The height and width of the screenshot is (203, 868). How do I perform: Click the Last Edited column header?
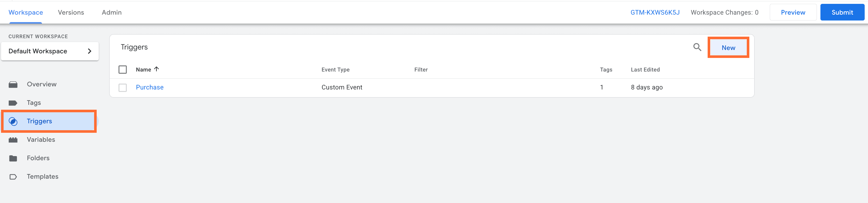pyautogui.click(x=645, y=69)
